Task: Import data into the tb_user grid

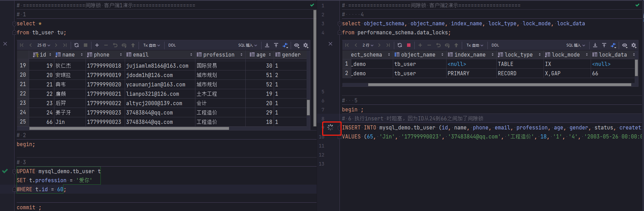Action: (276, 45)
